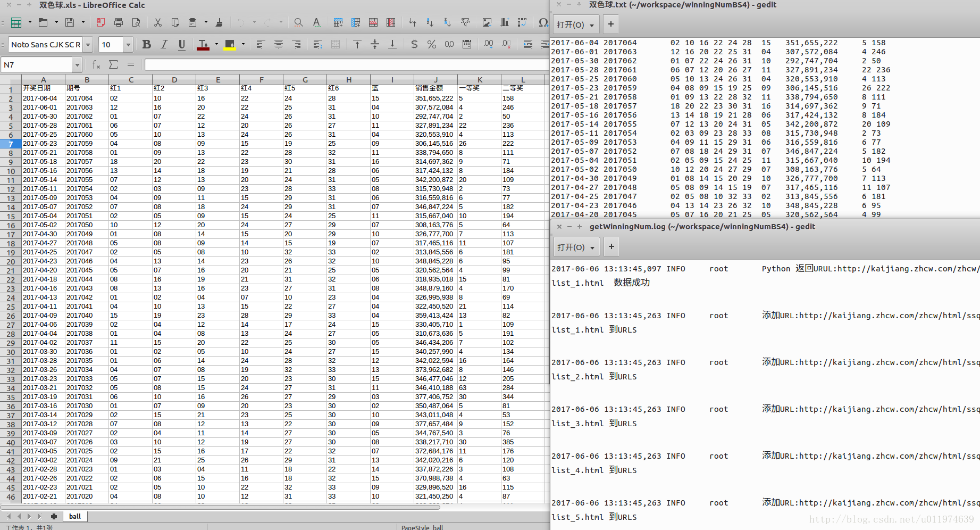Toggle italic formatting
Screen dimensions: 980x530
[x=164, y=45]
